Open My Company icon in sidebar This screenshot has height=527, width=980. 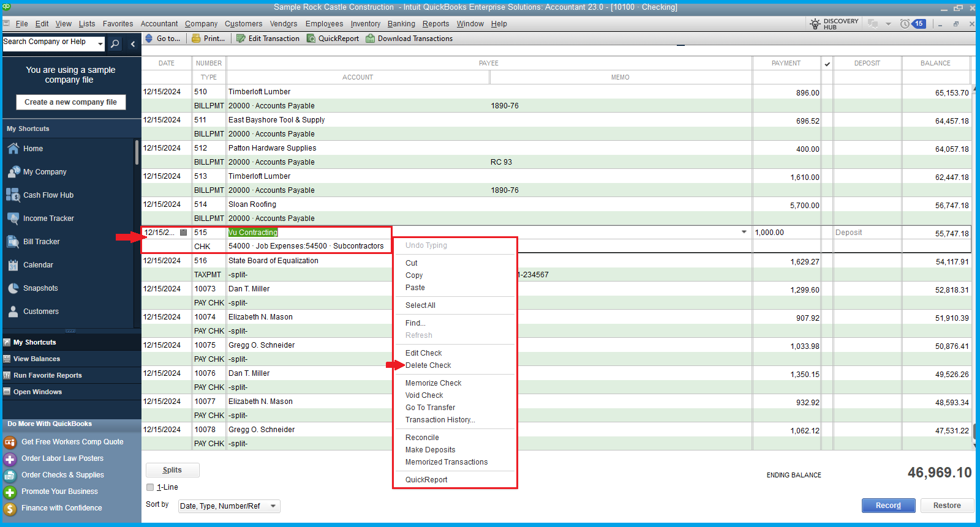coord(13,172)
